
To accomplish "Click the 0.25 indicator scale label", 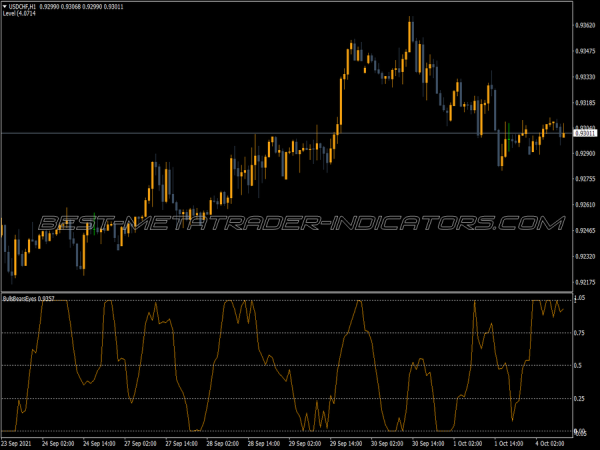I will [x=579, y=399].
